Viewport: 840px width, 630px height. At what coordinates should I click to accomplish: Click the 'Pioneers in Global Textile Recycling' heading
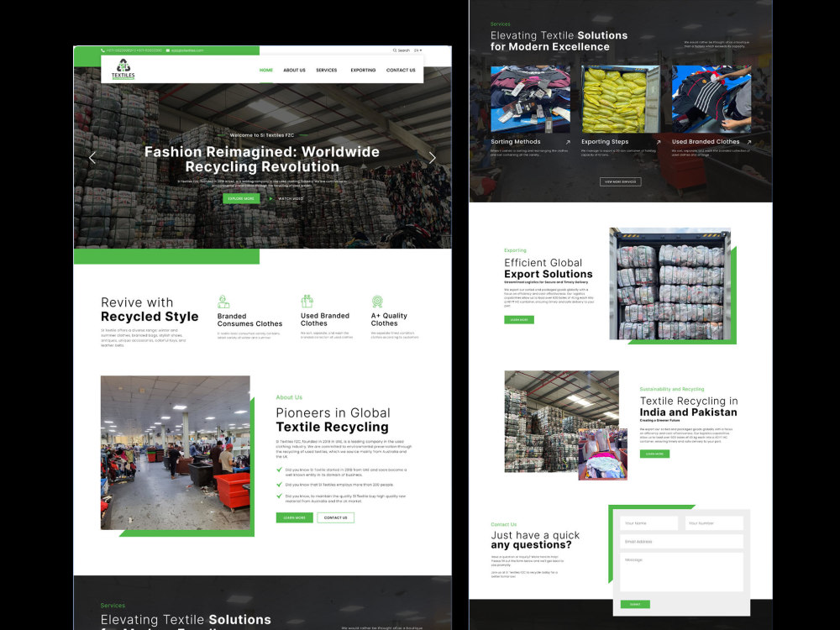[x=333, y=420]
